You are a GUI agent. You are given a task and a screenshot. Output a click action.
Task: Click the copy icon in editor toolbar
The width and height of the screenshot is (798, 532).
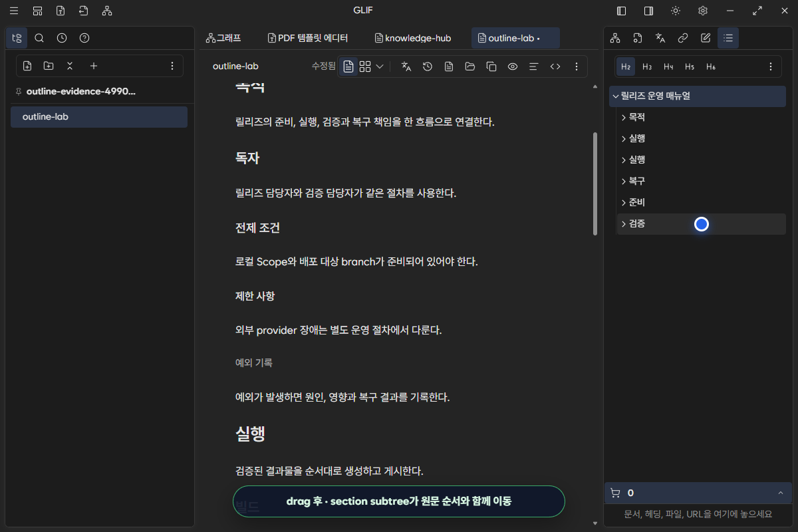tap(491, 66)
